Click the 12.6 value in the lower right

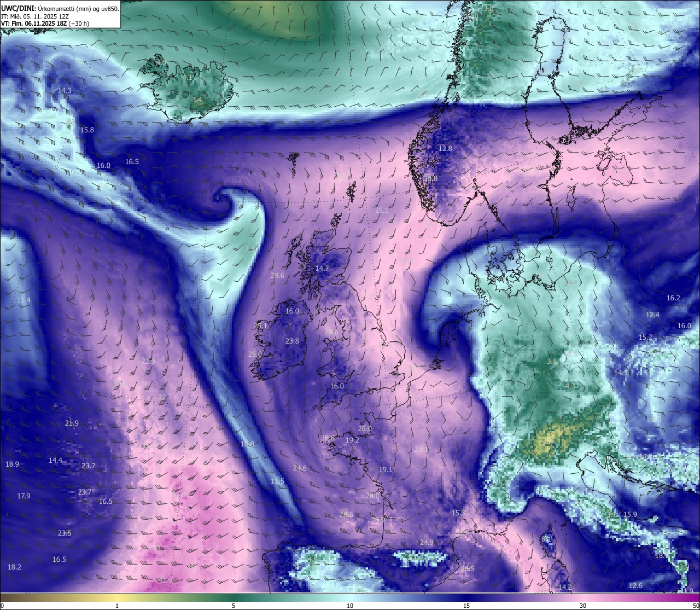[x=635, y=586]
